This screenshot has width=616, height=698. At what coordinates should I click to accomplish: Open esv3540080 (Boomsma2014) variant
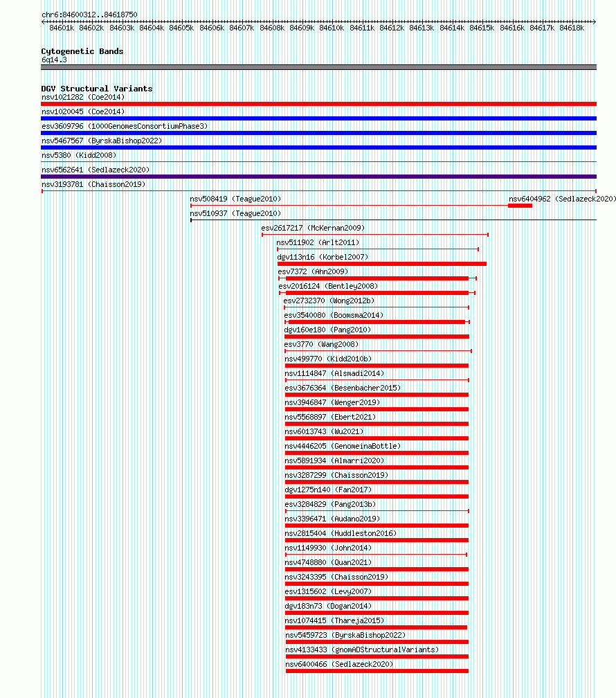334,315
